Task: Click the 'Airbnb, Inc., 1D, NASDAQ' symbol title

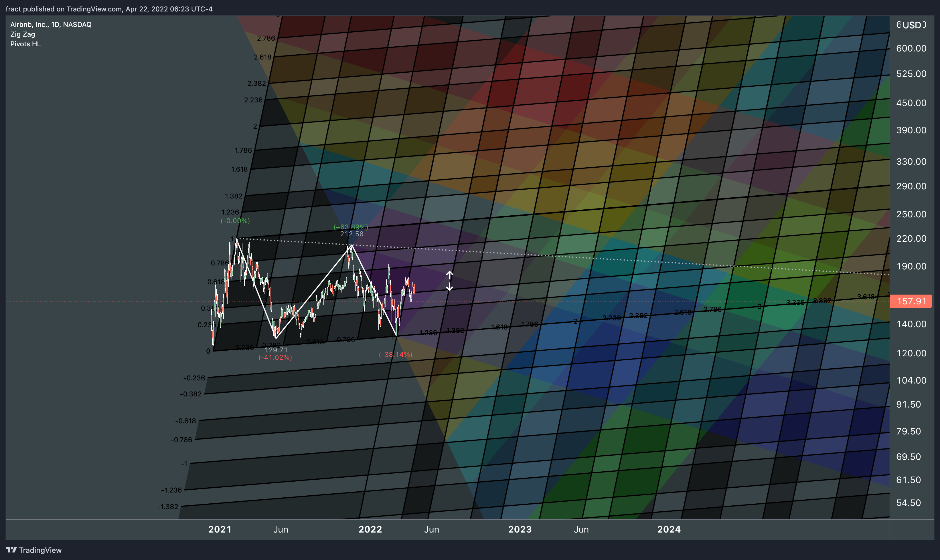Action: point(51,25)
